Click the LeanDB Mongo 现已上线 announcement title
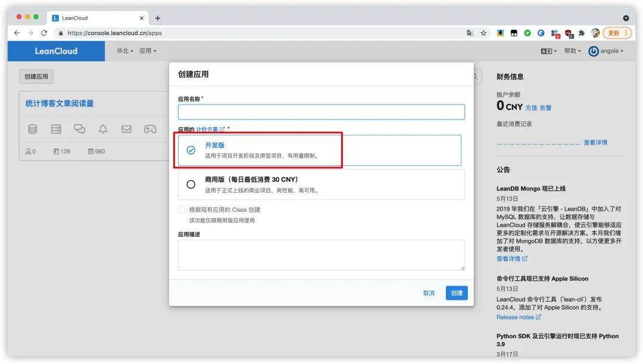This screenshot has width=643, height=364. (x=531, y=189)
